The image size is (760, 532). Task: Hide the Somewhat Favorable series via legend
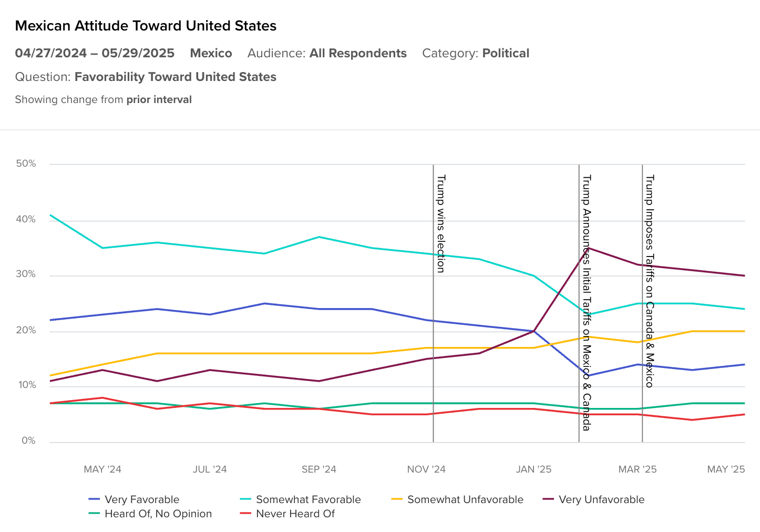click(308, 499)
